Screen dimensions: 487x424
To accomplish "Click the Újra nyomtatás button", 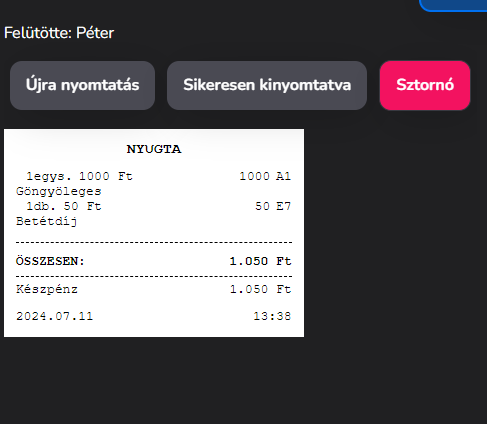I will tap(82, 85).
